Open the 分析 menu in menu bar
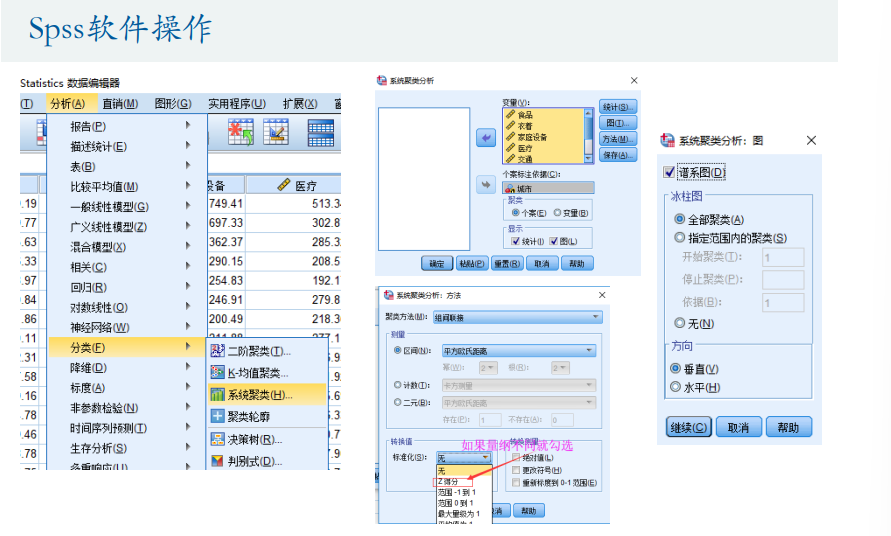The image size is (891, 536). pos(66,103)
